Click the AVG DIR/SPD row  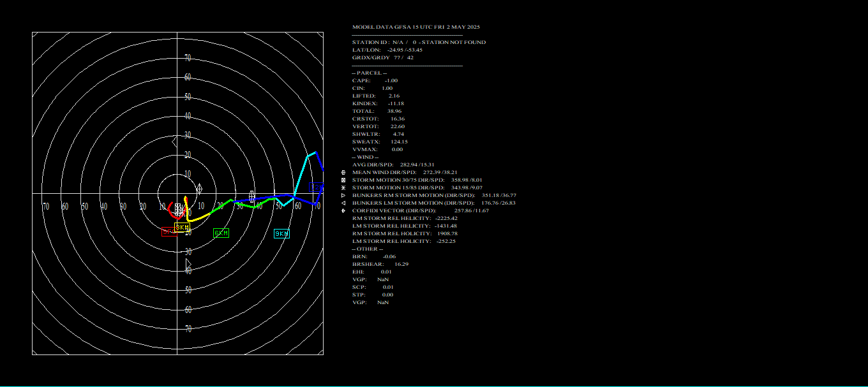[393, 164]
